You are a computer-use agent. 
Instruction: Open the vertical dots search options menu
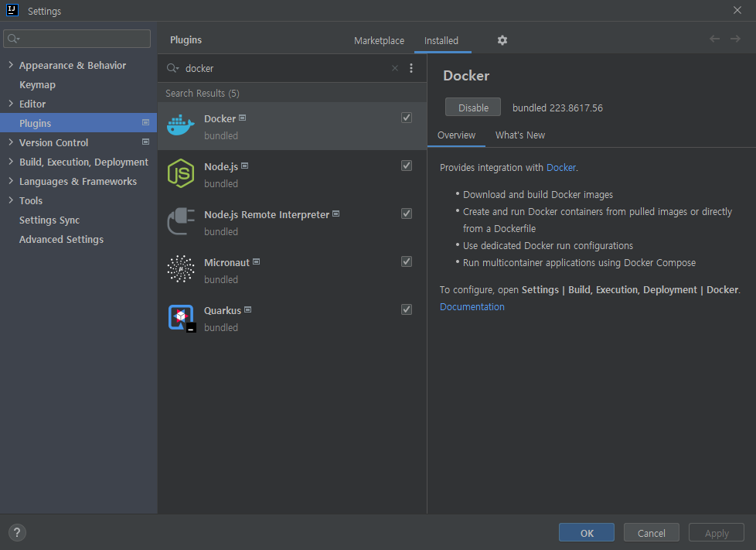[411, 68]
